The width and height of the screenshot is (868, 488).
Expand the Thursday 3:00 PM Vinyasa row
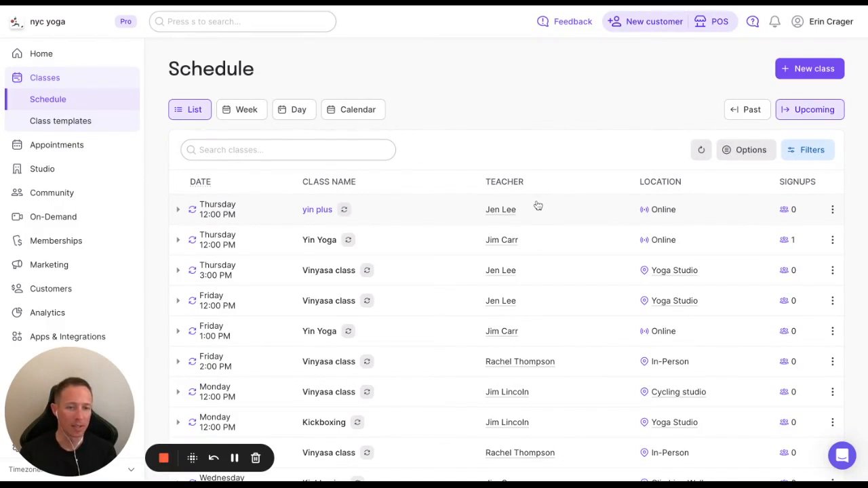tap(178, 270)
